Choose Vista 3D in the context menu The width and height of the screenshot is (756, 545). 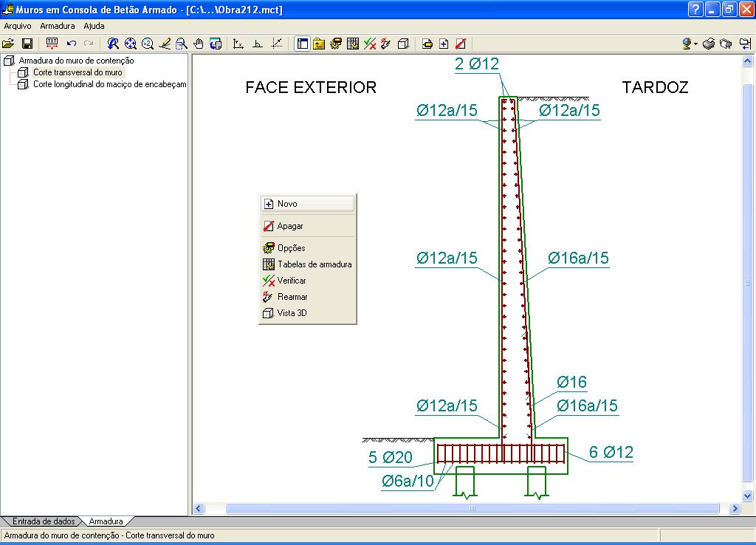[308, 313]
